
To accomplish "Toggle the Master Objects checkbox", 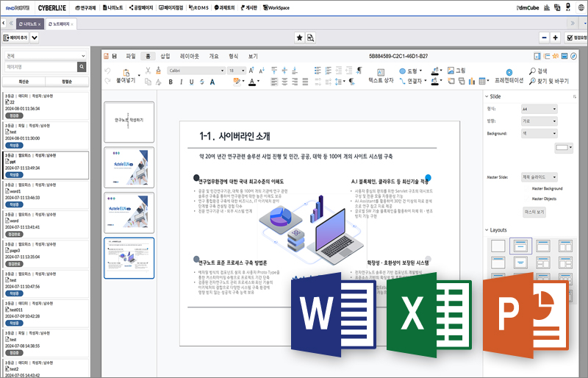I will coord(527,199).
